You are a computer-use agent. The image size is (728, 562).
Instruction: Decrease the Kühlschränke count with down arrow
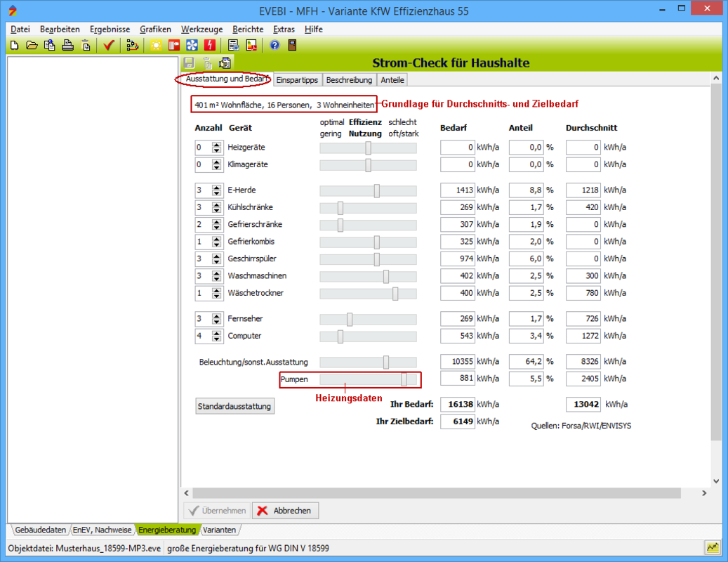pos(217,211)
